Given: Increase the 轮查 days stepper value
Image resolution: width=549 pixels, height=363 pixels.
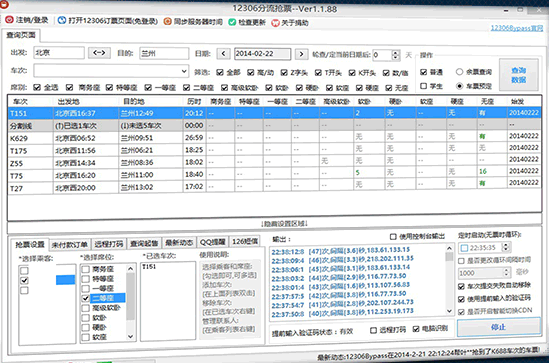Looking at the screenshot, I should (x=396, y=53).
